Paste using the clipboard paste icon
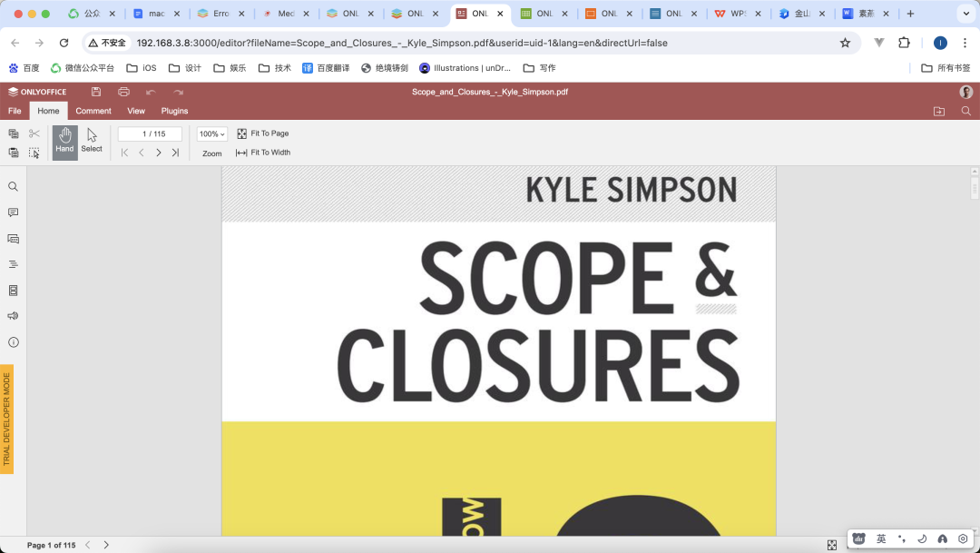This screenshot has height=553, width=980. 13,153
